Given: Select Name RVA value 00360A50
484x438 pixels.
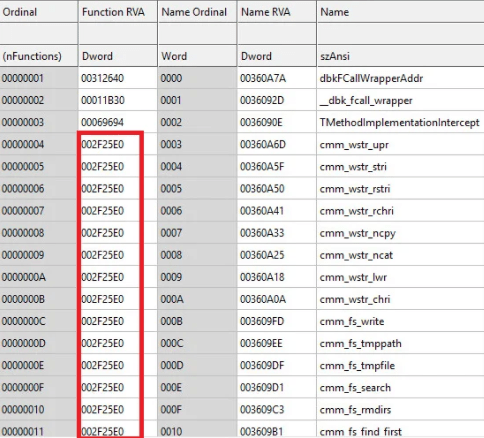Looking at the screenshot, I should click(x=277, y=189).
